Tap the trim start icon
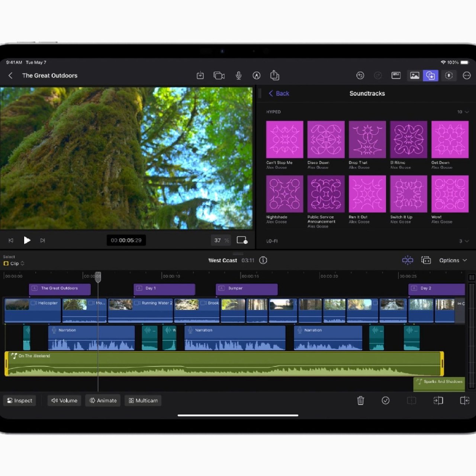This screenshot has height=476, width=476. click(x=438, y=401)
